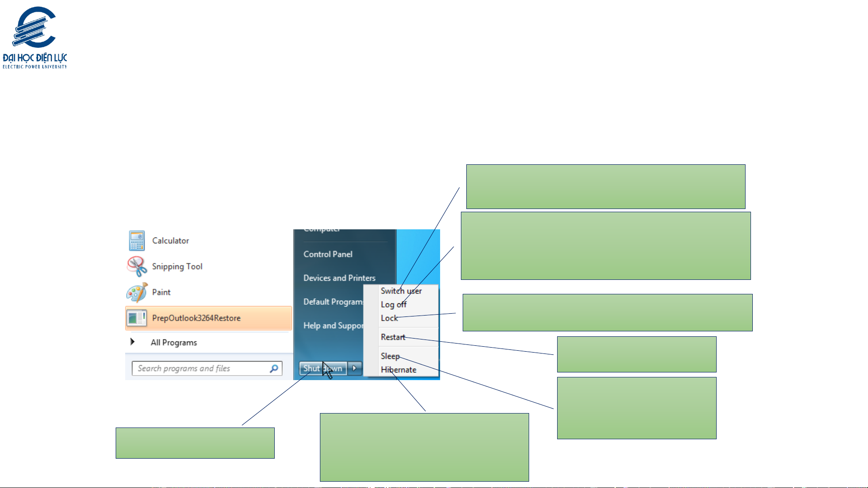Select the Lock option
This screenshot has height=488, width=868.
389,318
